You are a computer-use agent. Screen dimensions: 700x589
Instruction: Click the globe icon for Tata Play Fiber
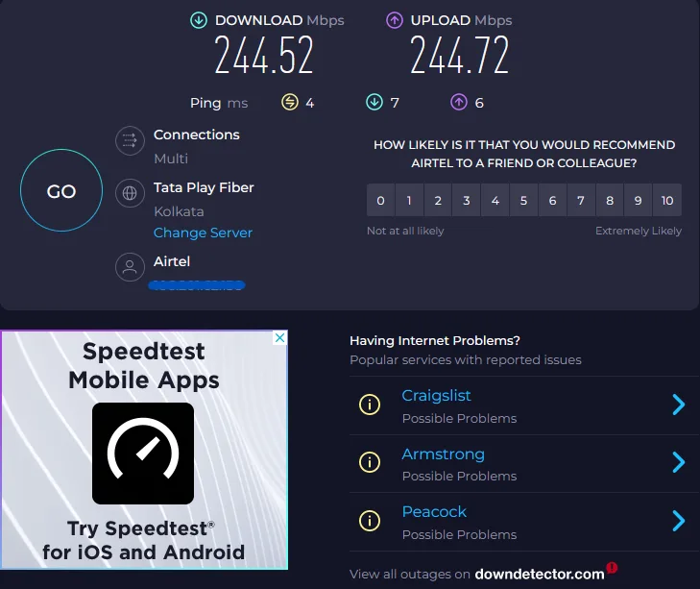point(130,194)
